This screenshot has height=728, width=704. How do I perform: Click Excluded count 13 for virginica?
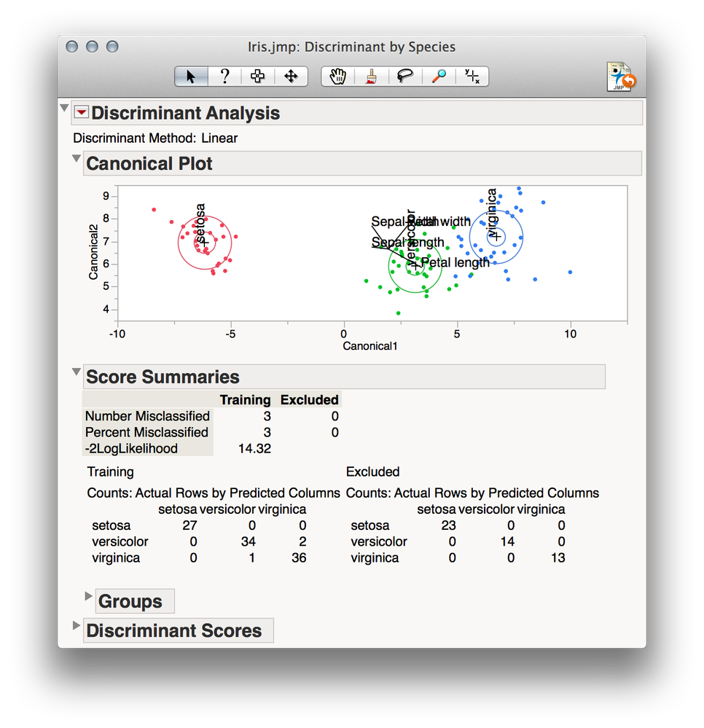tap(558, 557)
